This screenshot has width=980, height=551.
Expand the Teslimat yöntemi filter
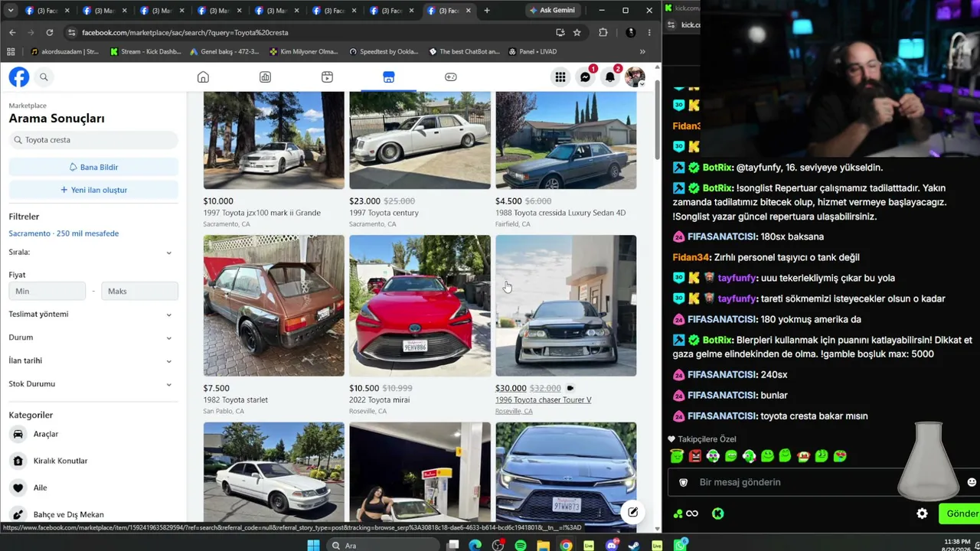tap(93, 314)
